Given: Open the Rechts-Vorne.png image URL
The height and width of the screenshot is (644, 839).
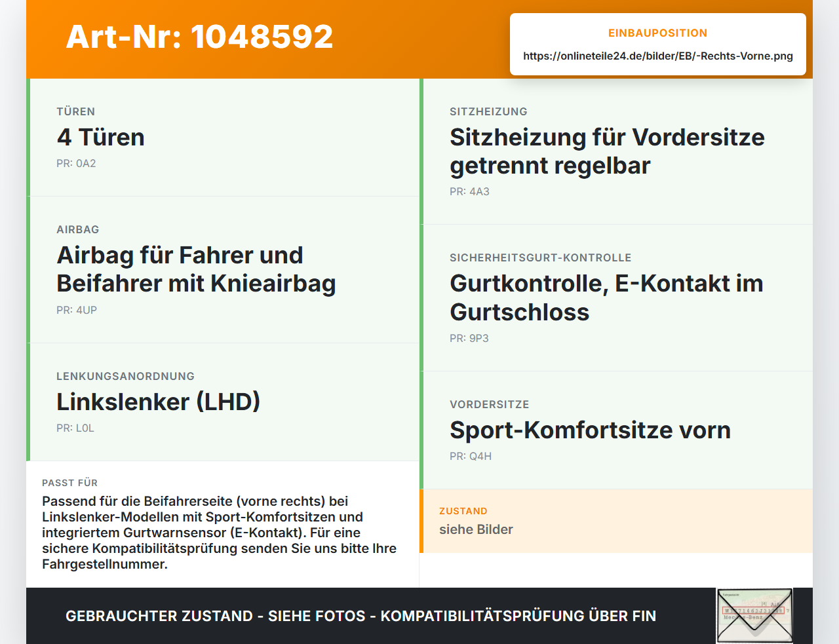Looking at the screenshot, I should click(x=658, y=56).
